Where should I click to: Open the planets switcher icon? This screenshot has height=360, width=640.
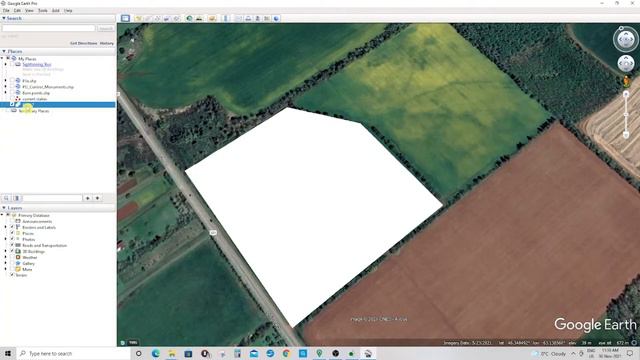(212, 18)
